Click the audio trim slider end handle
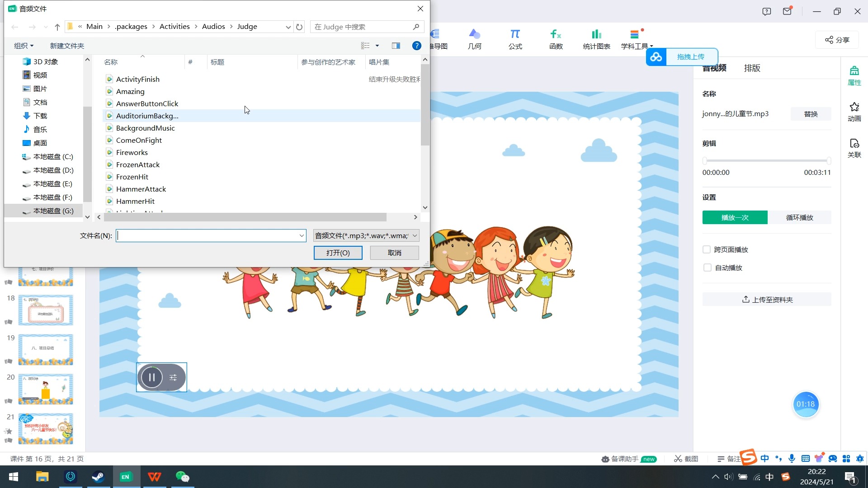Viewport: 868px width, 488px height. [x=829, y=160]
